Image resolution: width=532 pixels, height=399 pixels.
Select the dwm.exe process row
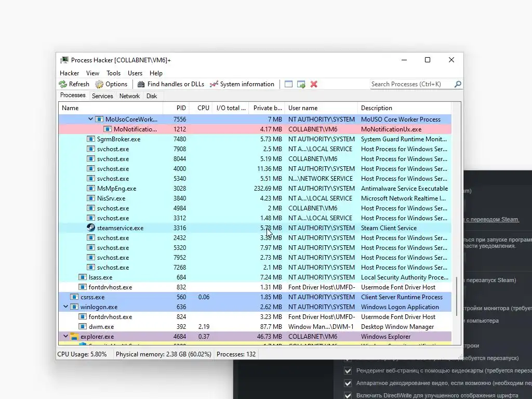point(255,327)
